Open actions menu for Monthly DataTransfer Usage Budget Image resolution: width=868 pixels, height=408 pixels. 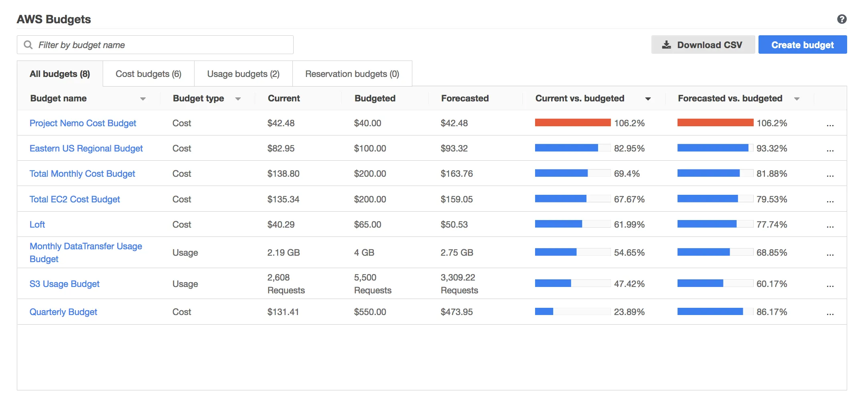pos(830,254)
